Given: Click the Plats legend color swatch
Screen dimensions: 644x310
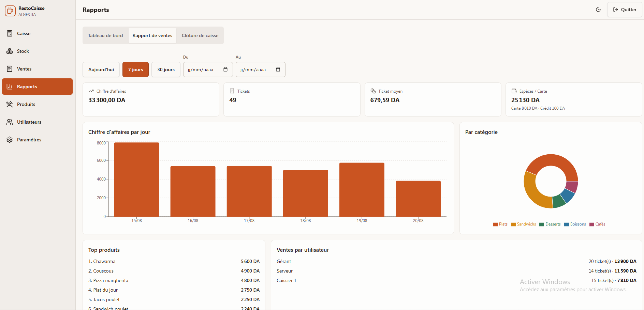Looking at the screenshot, I should (x=495, y=224).
